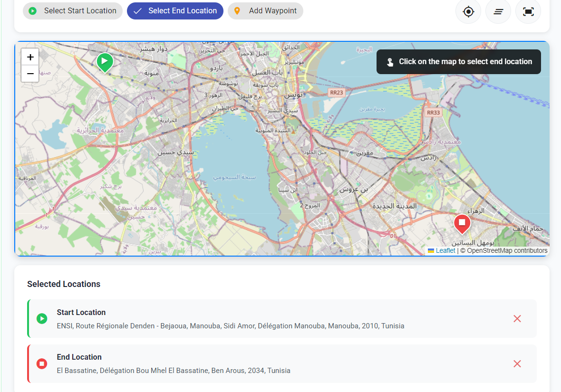Zoom in on the map
561x392 pixels.
click(x=30, y=57)
